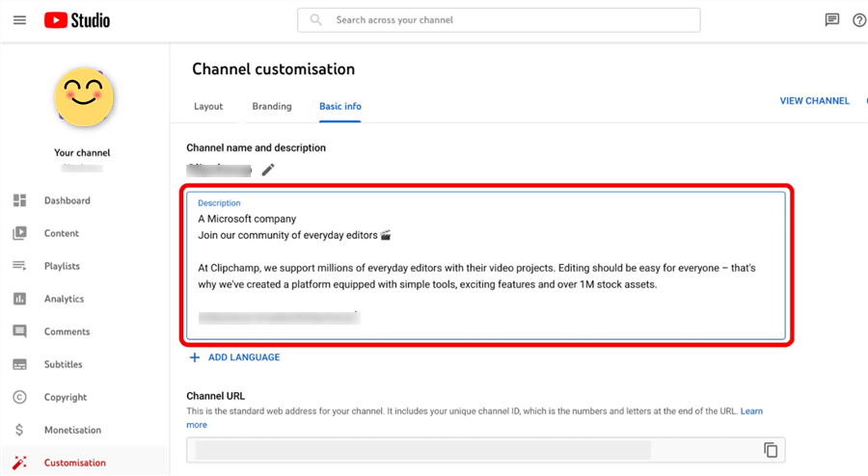This screenshot has width=868, height=476.
Task: Click the Customisation magic wand icon
Action: click(x=20, y=463)
